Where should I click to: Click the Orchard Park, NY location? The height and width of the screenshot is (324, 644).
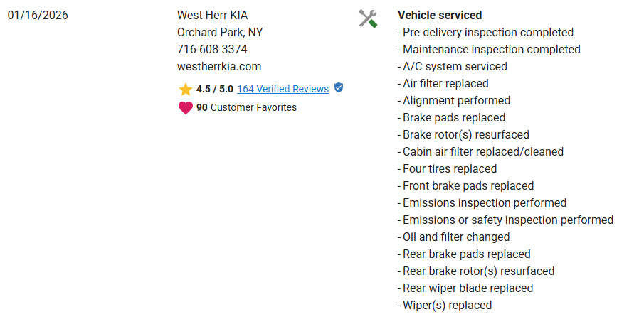(220, 32)
